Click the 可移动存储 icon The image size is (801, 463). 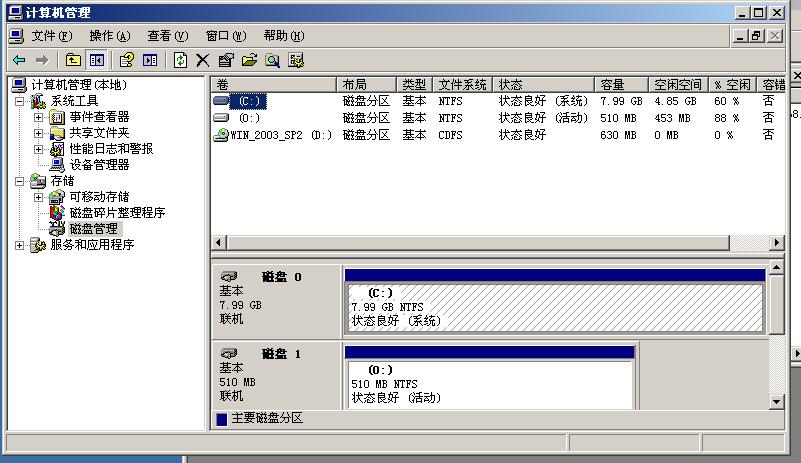point(57,197)
